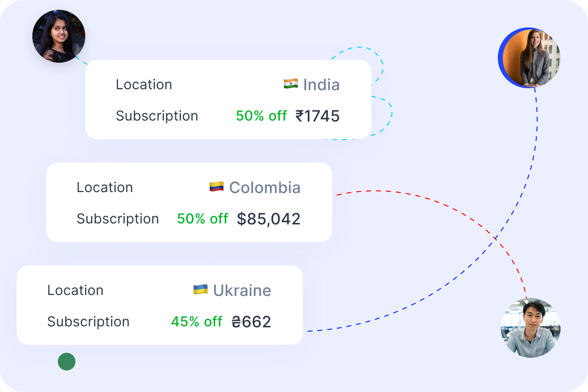Image resolution: width=588 pixels, height=392 pixels.
Task: Click the $85,042 subscription price
Action: (x=269, y=219)
